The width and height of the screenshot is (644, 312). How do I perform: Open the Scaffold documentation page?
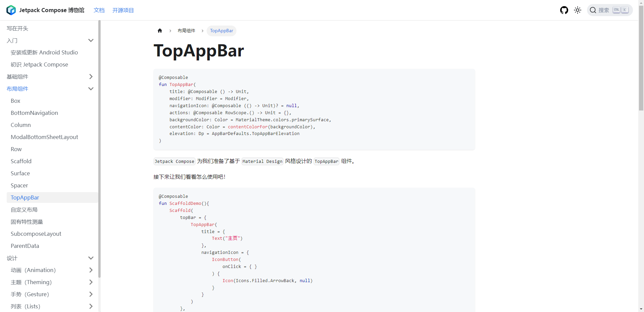coord(21,161)
